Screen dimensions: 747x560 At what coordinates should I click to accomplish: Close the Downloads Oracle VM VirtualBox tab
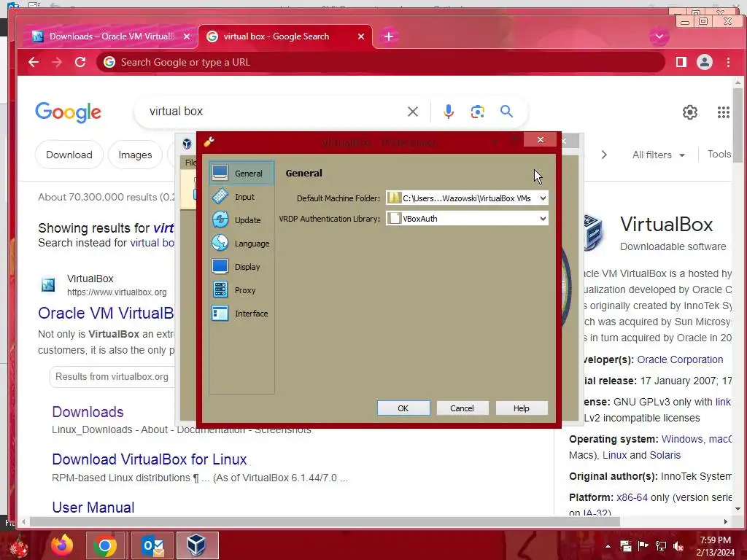pos(187,36)
